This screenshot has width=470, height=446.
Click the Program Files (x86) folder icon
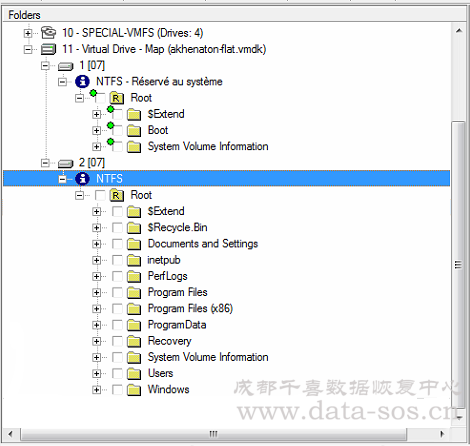(134, 309)
